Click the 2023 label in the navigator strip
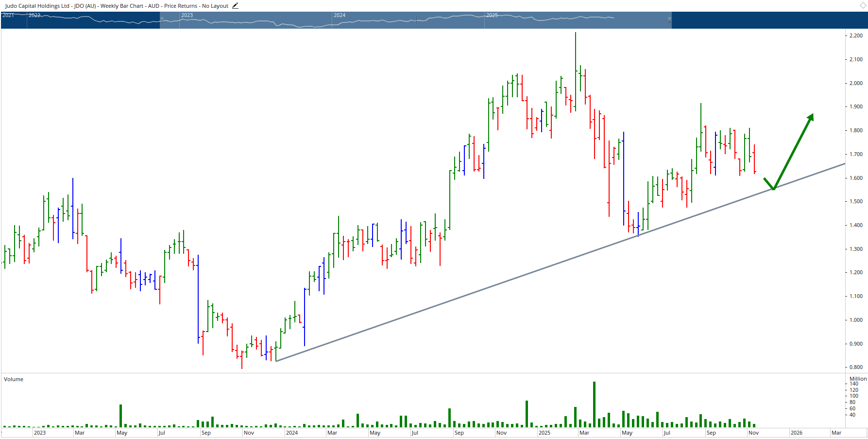 pyautogui.click(x=187, y=15)
